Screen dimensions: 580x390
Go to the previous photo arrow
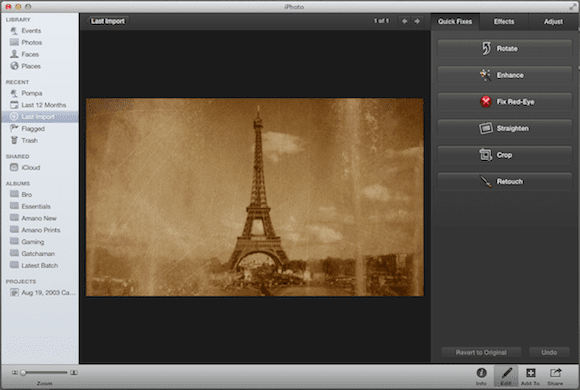(x=405, y=21)
